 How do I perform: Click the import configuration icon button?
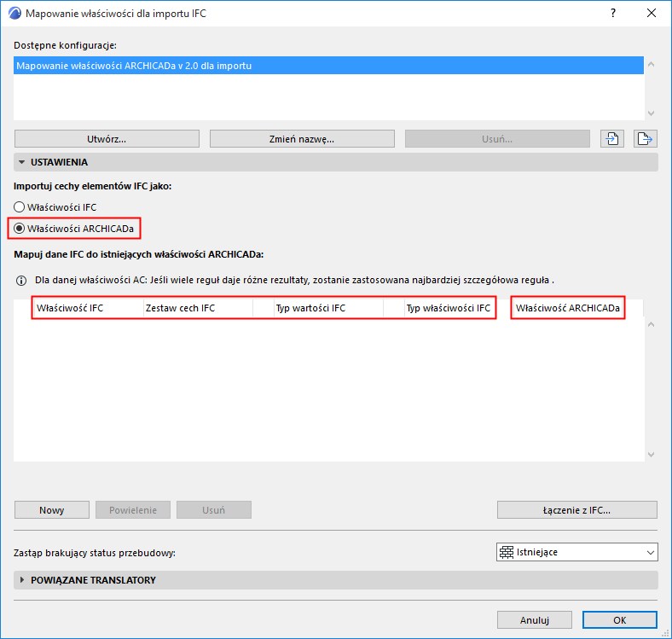(x=611, y=139)
